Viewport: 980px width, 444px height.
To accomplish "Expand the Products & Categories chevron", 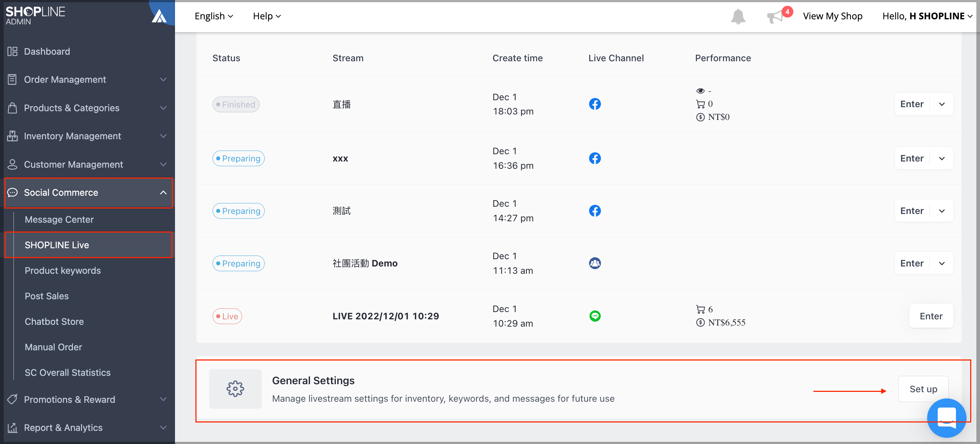I will pos(163,108).
